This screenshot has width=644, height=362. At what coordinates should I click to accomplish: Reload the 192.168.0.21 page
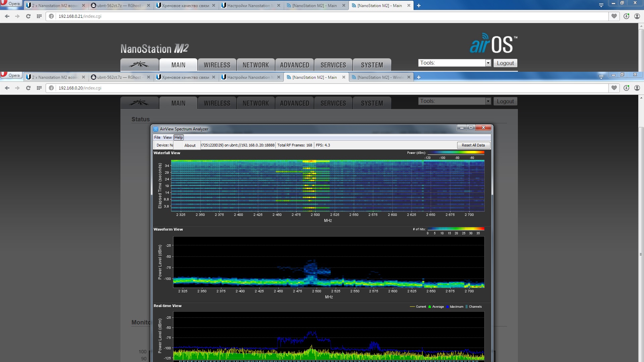tap(29, 16)
